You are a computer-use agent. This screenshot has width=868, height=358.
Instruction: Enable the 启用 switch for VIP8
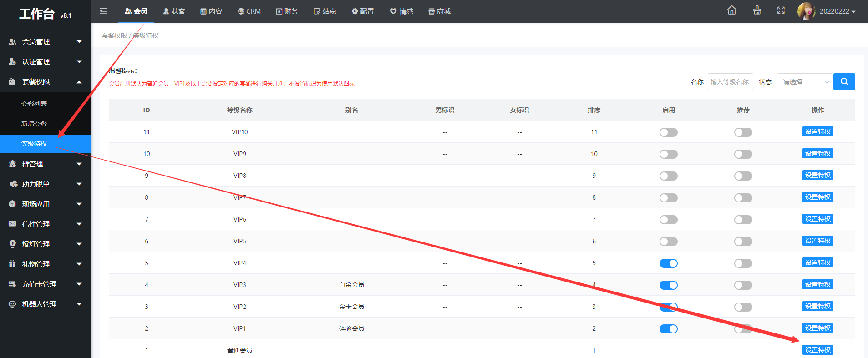tap(668, 176)
